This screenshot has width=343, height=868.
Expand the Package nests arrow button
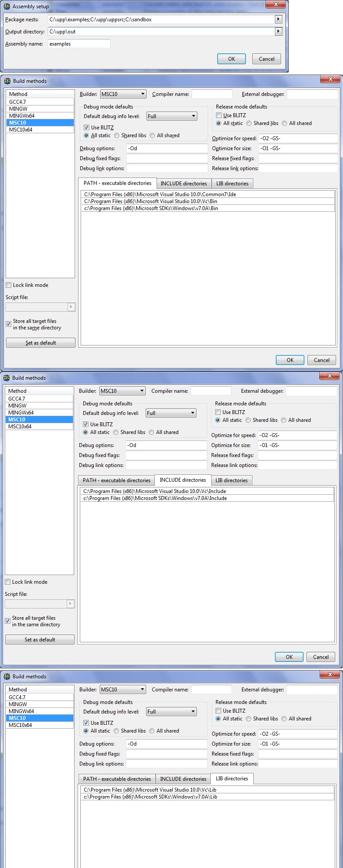click(x=278, y=19)
